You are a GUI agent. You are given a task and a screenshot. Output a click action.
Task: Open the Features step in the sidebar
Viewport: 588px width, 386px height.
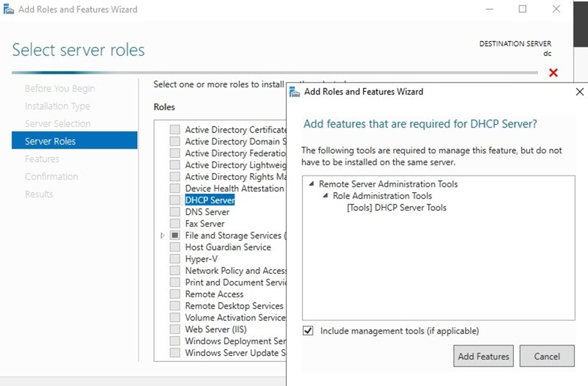[42, 159]
